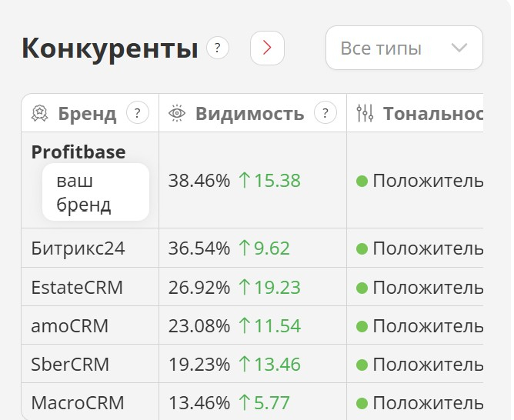This screenshot has width=514, height=420.
Task: Sort by the Видимость column header
Action: pyautogui.click(x=249, y=114)
